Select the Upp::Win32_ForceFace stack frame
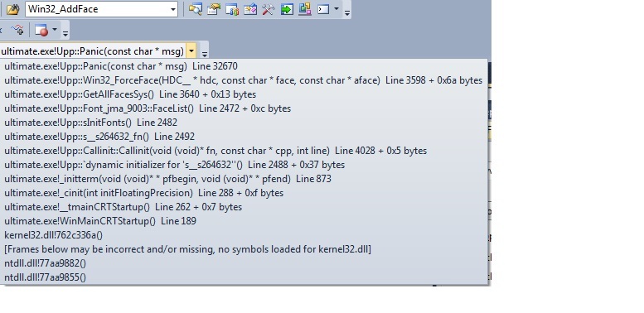The height and width of the screenshot is (313, 644). click(243, 80)
